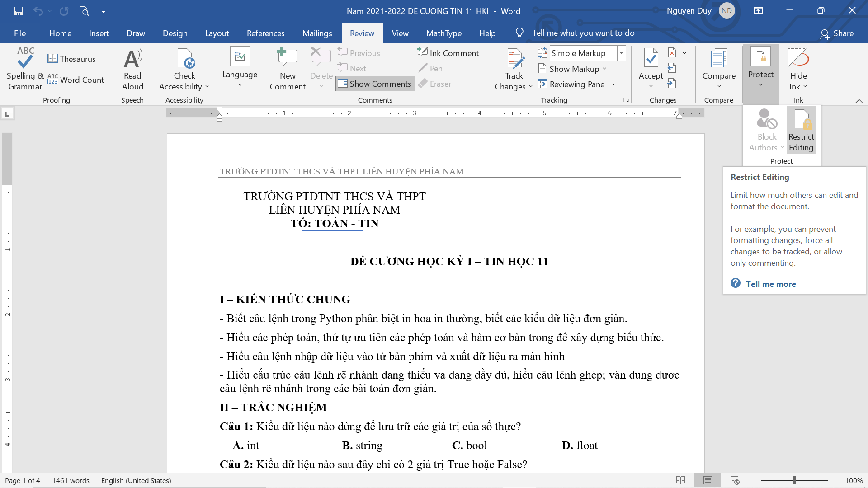
Task: Click Tell me more link in tooltip
Action: pos(771,284)
